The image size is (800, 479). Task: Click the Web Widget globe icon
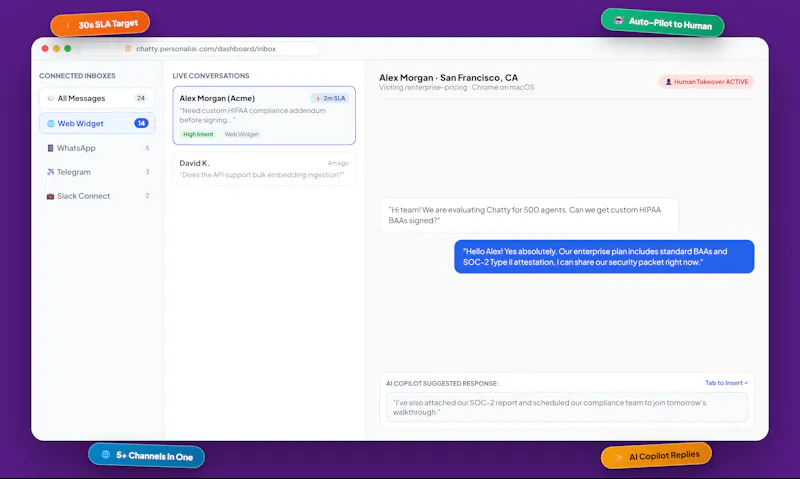(x=51, y=123)
